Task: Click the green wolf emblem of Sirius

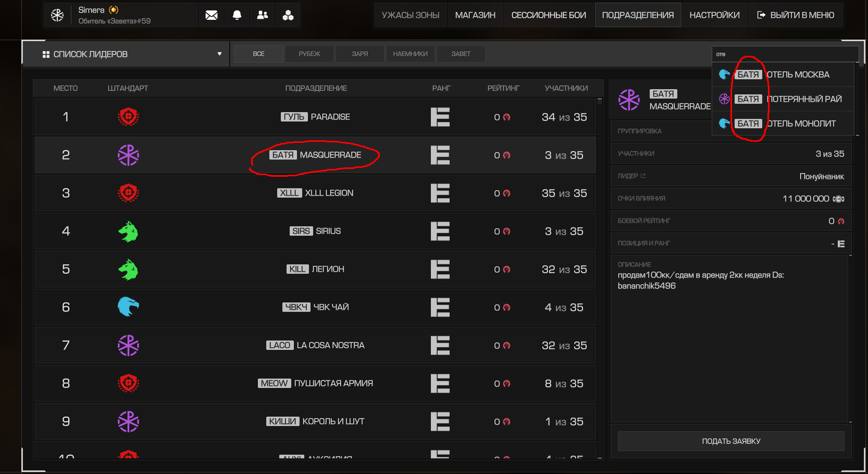Action: click(x=128, y=232)
